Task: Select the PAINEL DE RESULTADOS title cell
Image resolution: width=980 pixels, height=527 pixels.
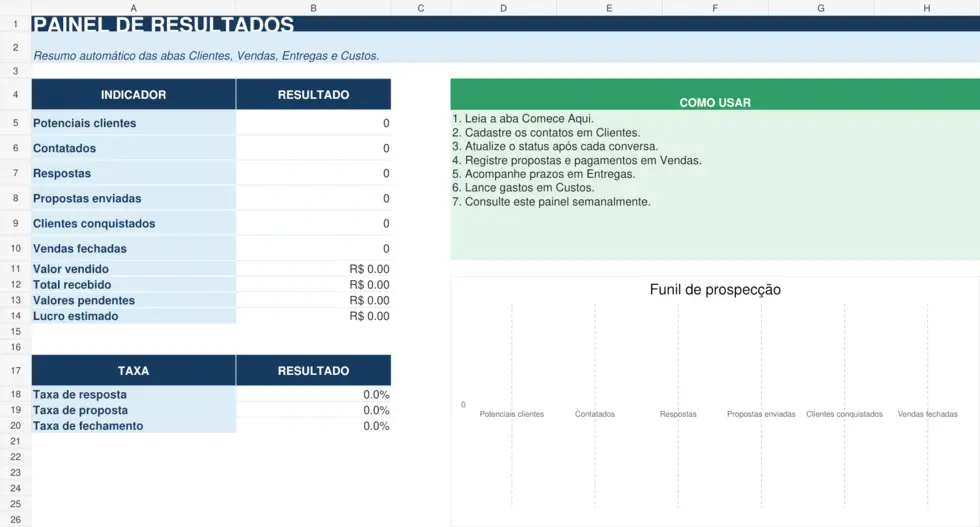Action: [x=506, y=24]
